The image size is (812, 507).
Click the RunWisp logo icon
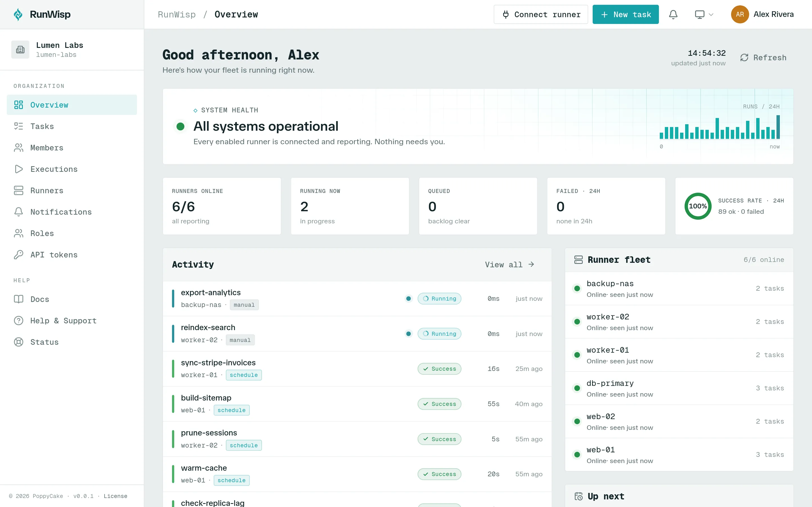[x=18, y=14]
